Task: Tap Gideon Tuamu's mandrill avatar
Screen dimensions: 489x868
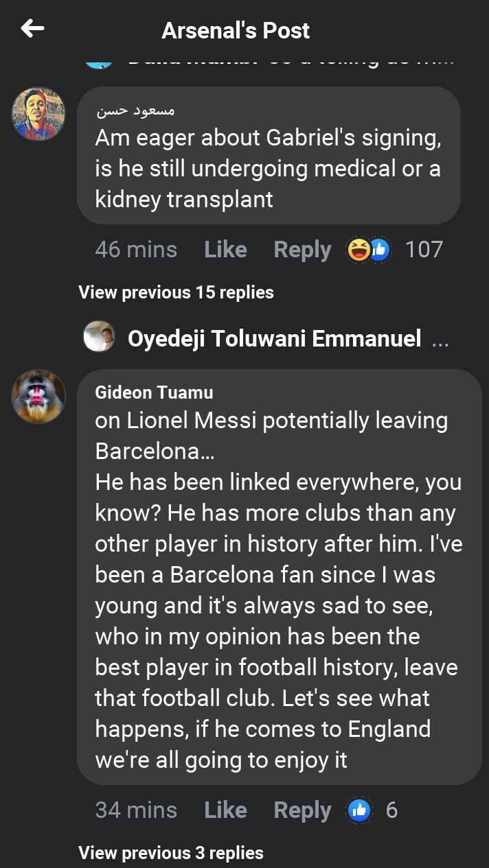Action: [38, 397]
